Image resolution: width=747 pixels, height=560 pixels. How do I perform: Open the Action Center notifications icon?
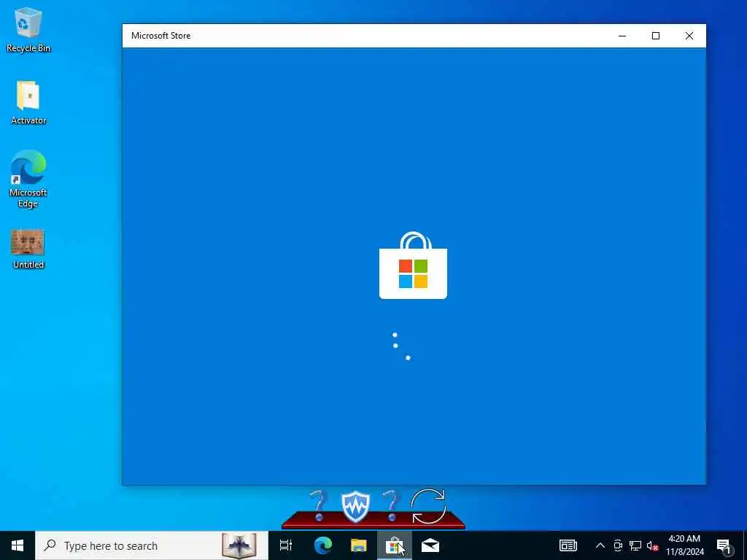pos(724,546)
